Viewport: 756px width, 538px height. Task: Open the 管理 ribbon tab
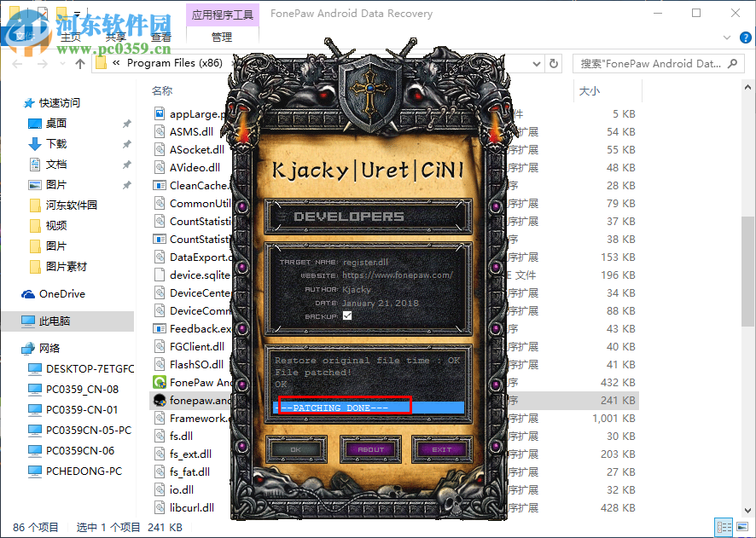click(x=222, y=37)
